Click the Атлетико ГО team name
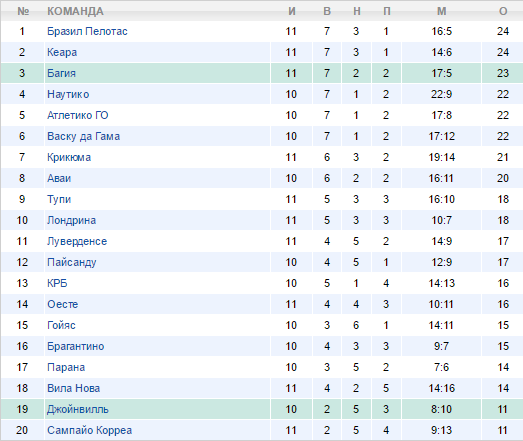The height and width of the screenshot is (441, 523). (x=78, y=115)
